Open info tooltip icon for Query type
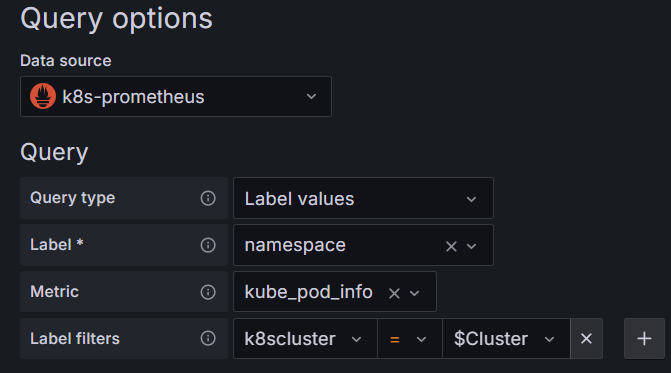 coord(208,198)
